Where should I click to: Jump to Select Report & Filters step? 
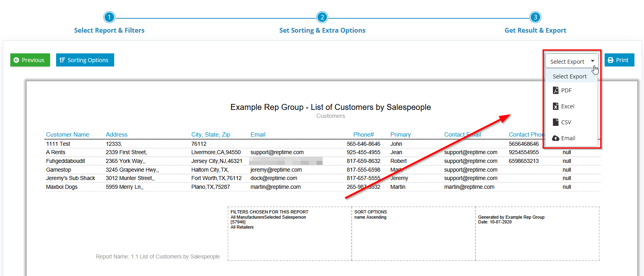(109, 30)
